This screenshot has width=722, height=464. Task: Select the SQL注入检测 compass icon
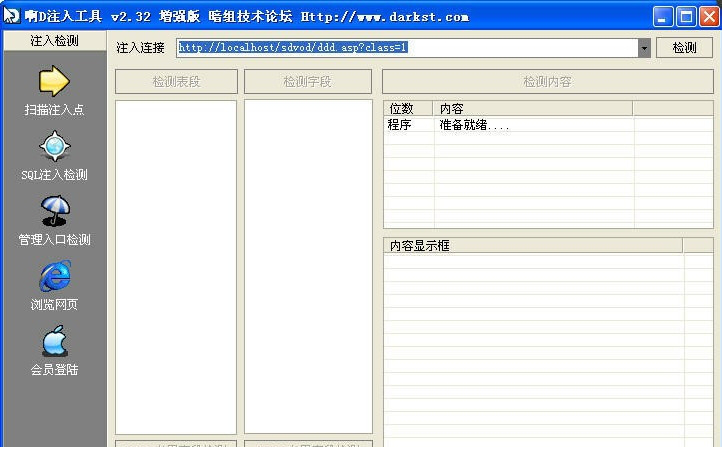(55, 146)
